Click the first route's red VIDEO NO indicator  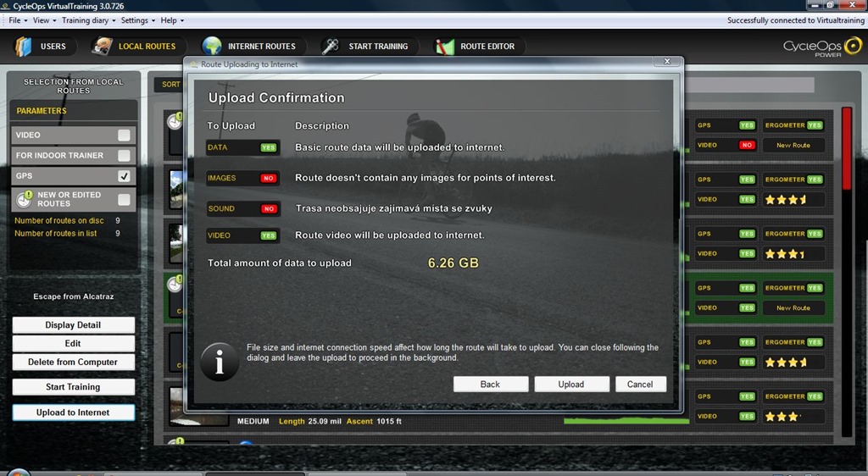pyautogui.click(x=747, y=145)
